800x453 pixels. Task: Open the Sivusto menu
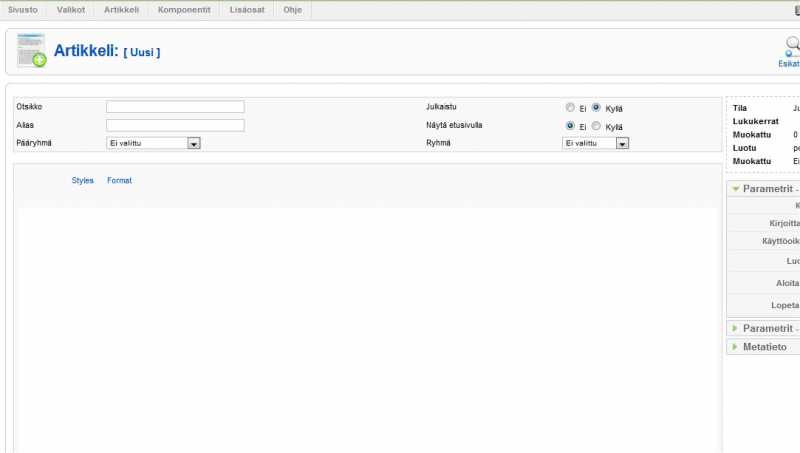[x=23, y=9]
